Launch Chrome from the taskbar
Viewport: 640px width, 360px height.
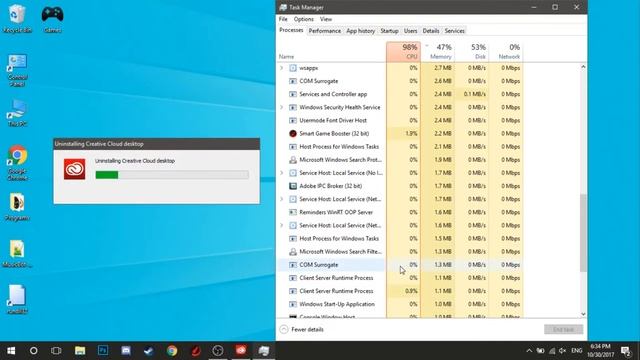pos(172,351)
